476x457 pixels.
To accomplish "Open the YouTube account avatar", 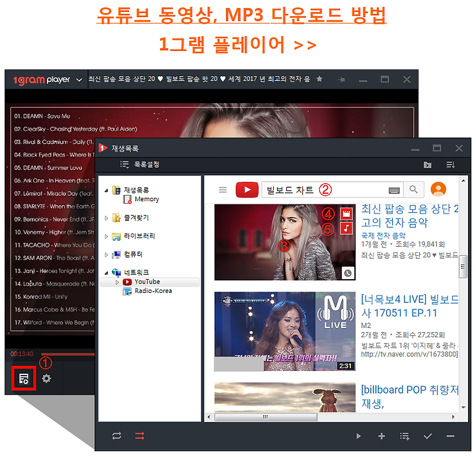I will [438, 190].
